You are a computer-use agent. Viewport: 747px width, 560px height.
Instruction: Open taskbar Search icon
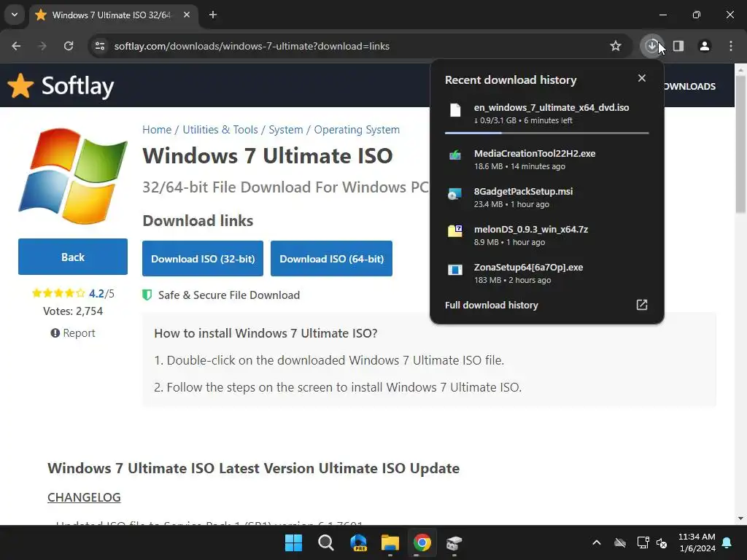(326, 542)
